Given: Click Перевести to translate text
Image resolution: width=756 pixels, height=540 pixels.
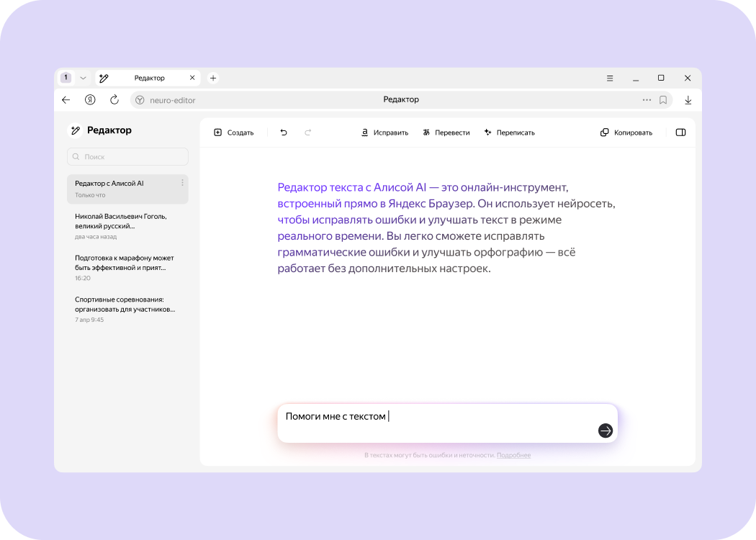Looking at the screenshot, I should tap(446, 132).
